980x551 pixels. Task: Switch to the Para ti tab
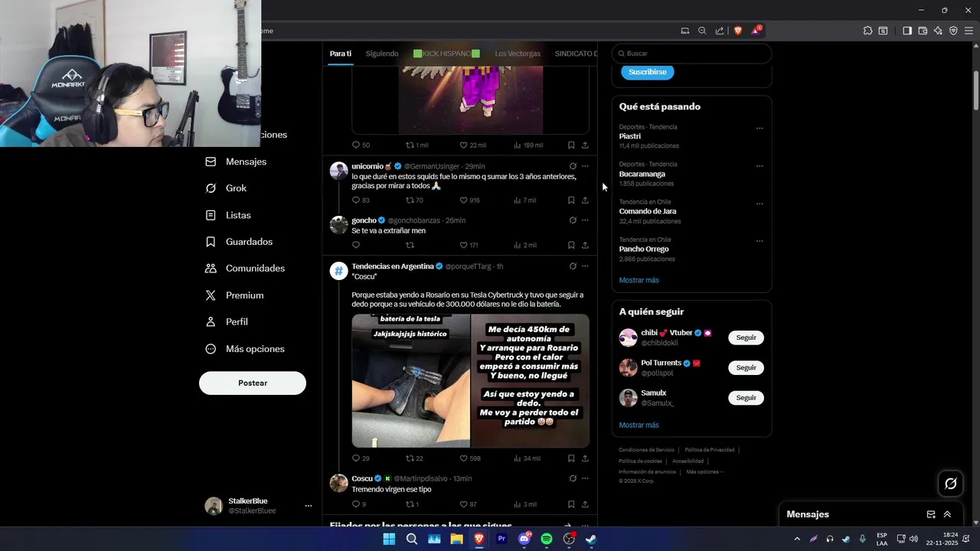tap(341, 54)
